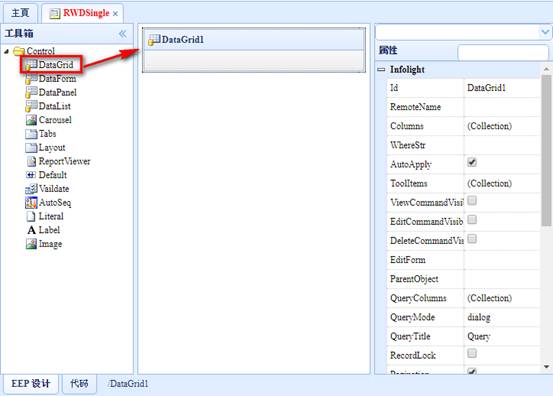Click the ParentObject property value field
The height and width of the screenshot is (396, 553).
click(x=502, y=279)
